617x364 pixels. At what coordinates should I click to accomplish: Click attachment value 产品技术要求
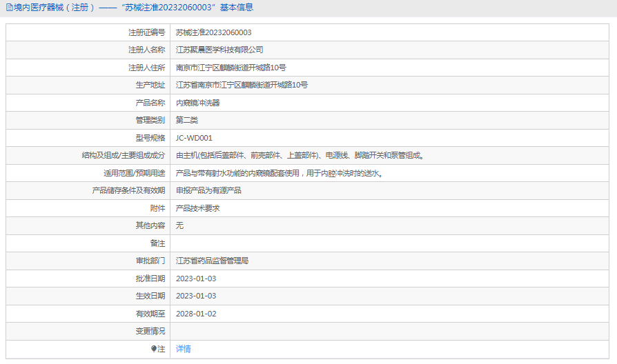pyautogui.click(x=197, y=208)
